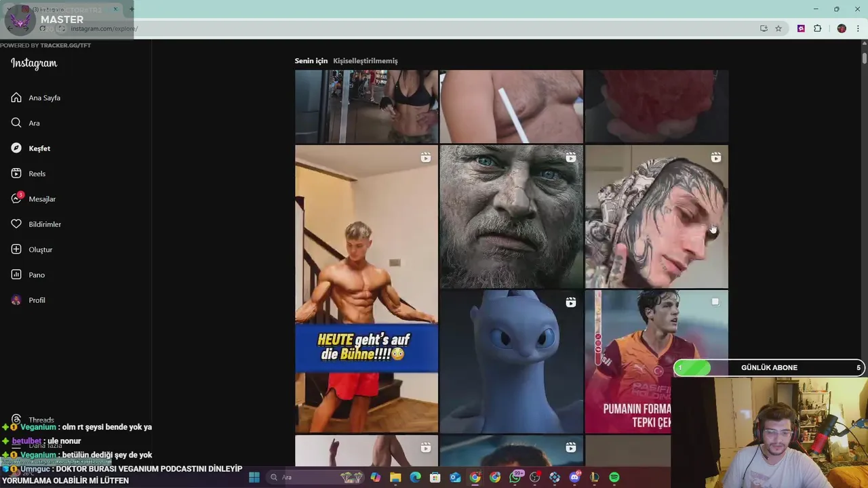
Task: Click the Windows taskbar Ara search box
Action: pos(313,477)
